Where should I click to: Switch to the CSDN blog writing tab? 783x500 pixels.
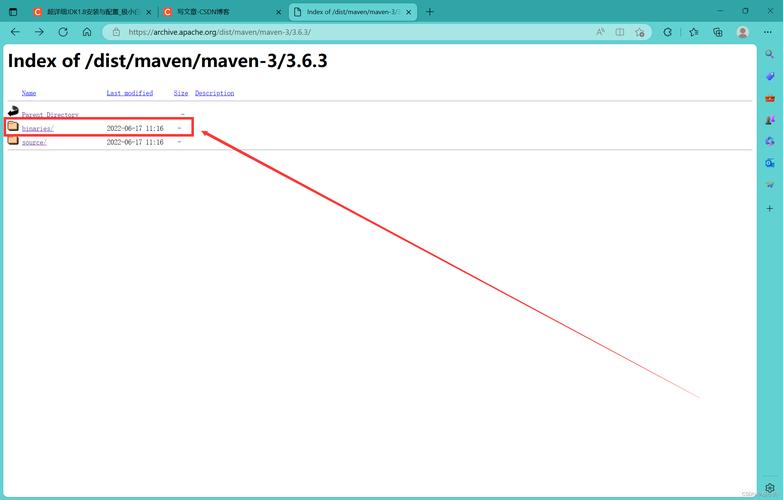pyautogui.click(x=220, y=12)
